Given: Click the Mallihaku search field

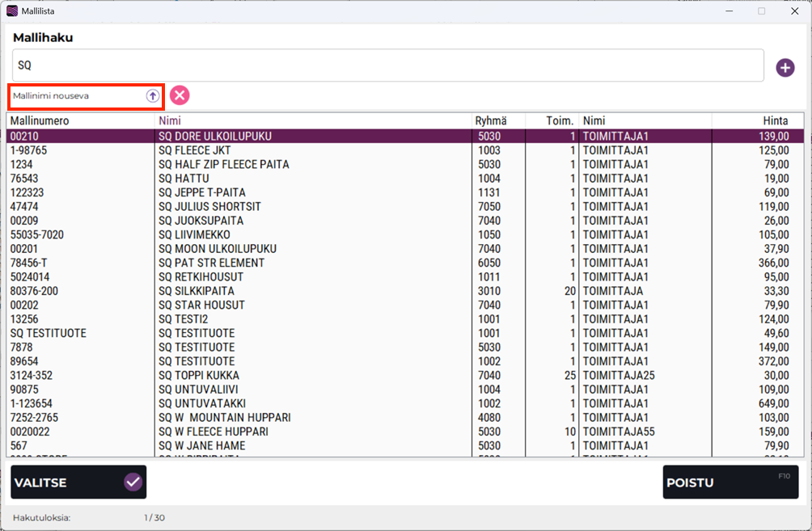Looking at the screenshot, I should tap(388, 65).
